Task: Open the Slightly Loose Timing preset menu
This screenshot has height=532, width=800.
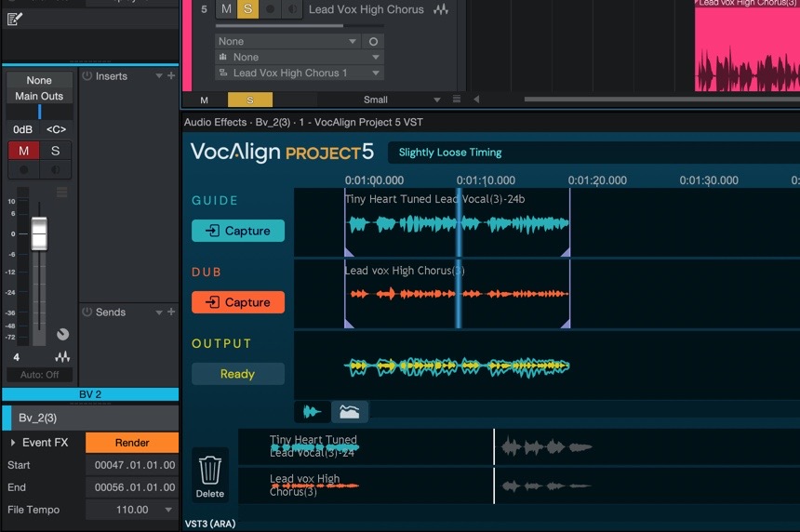Action: point(450,153)
